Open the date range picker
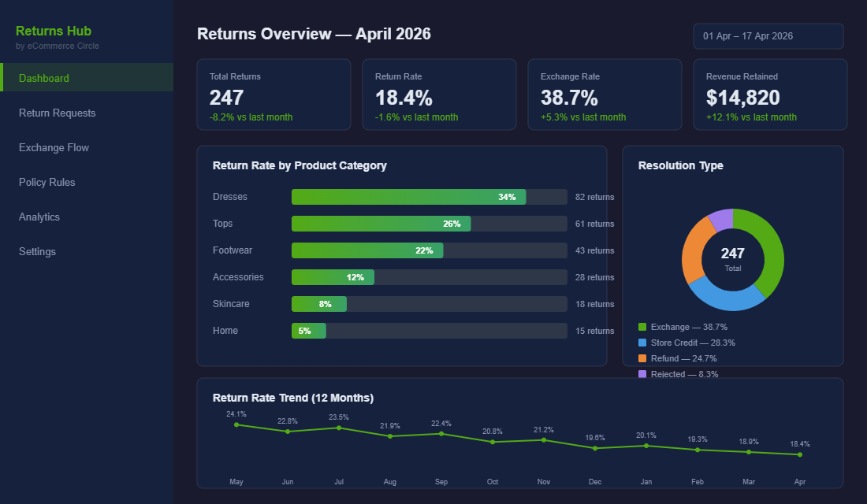Viewport: 867px width, 504px height. click(x=768, y=35)
